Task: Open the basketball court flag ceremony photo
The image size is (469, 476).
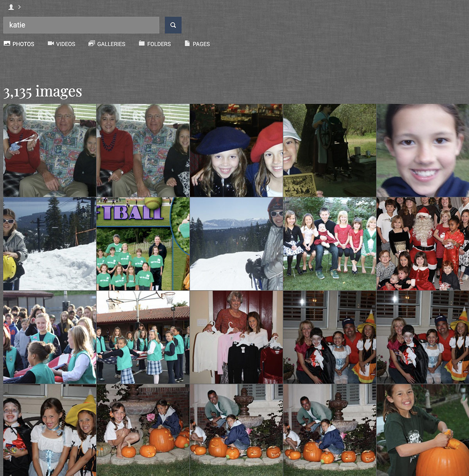Action: pyautogui.click(x=143, y=337)
